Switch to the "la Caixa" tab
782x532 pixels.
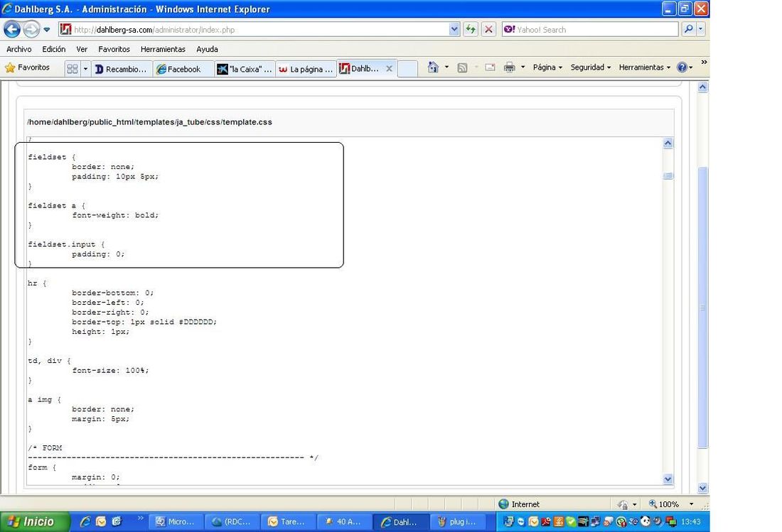pos(245,69)
